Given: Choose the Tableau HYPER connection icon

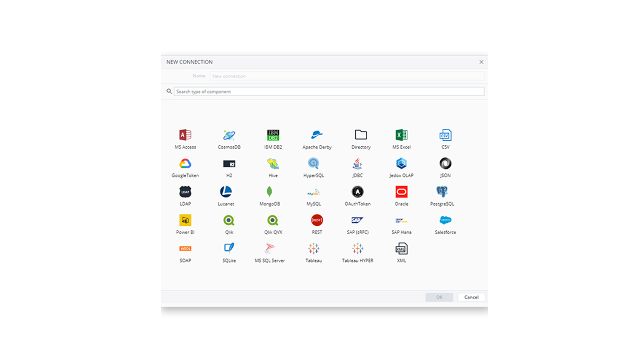Looking at the screenshot, I should (357, 248).
